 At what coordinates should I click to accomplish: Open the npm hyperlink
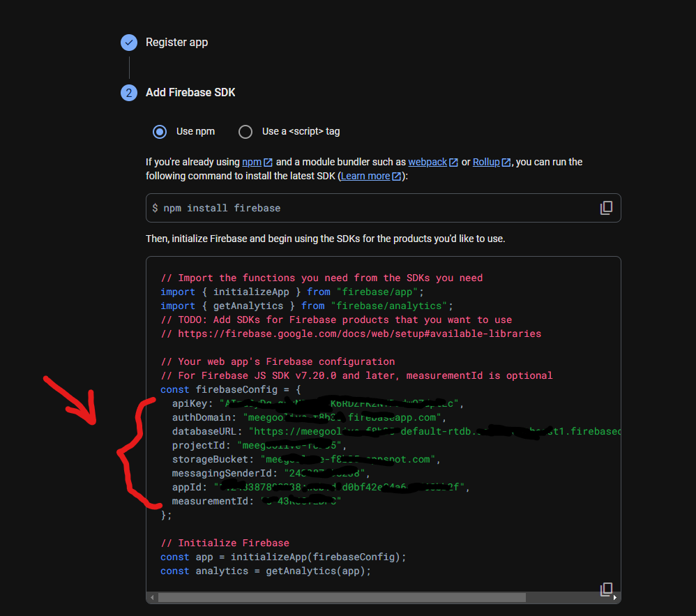253,161
